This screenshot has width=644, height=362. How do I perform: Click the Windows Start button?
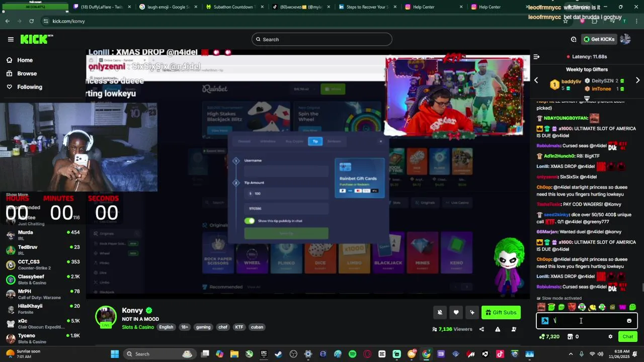[x=115, y=354]
